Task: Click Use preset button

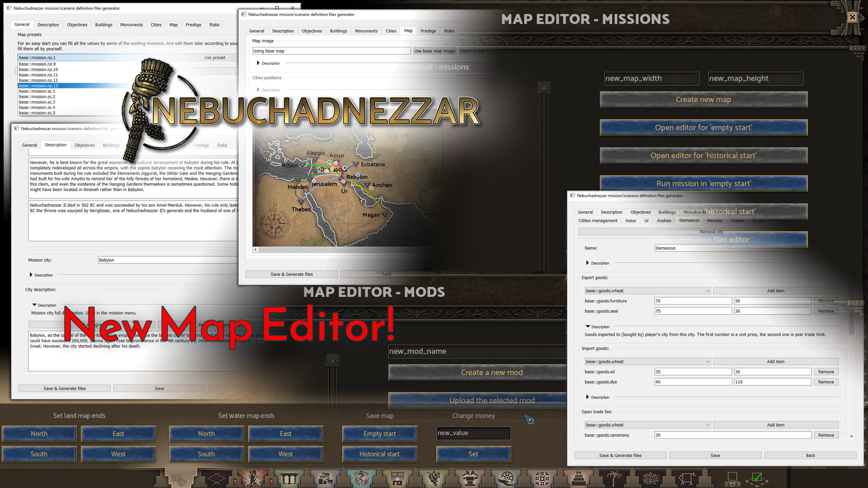Action: coord(214,58)
